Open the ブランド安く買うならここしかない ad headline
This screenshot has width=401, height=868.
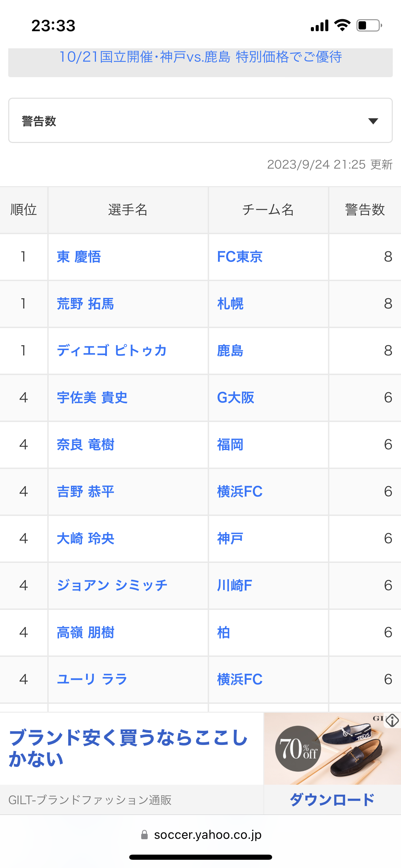pos(128,748)
